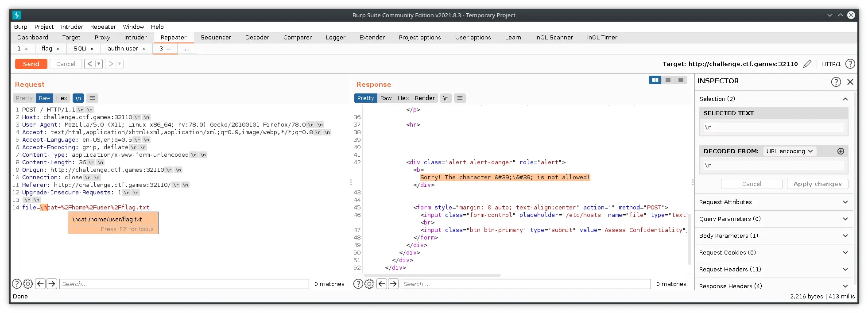The width and height of the screenshot is (868, 313).
Task: Switch to the Proxy tab
Action: [102, 38]
